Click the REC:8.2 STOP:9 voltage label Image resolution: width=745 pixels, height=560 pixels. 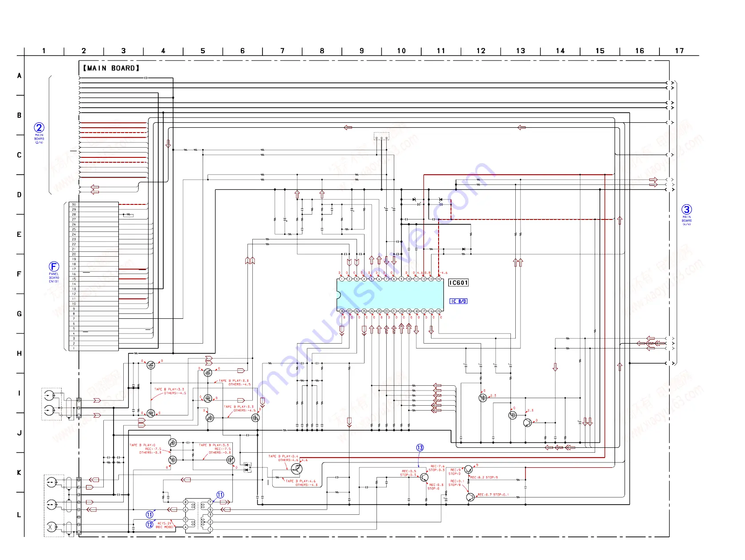coord(484,478)
